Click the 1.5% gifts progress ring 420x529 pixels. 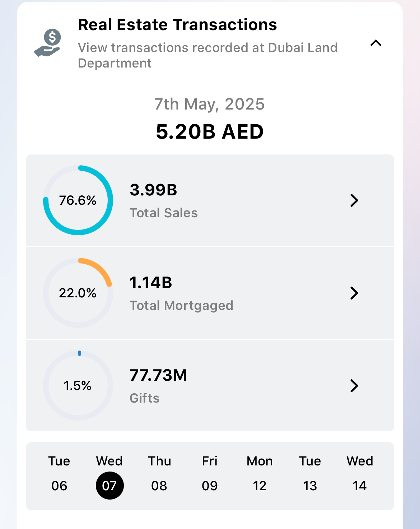[x=78, y=386]
